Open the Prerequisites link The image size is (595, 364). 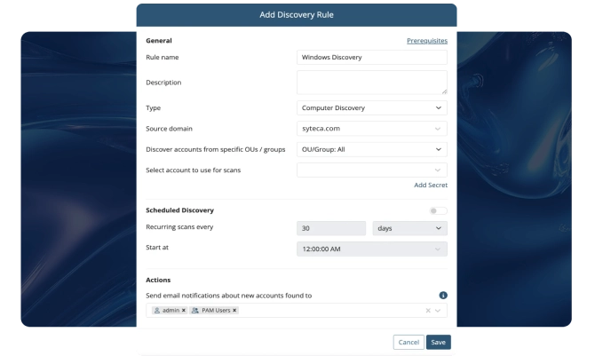(427, 41)
